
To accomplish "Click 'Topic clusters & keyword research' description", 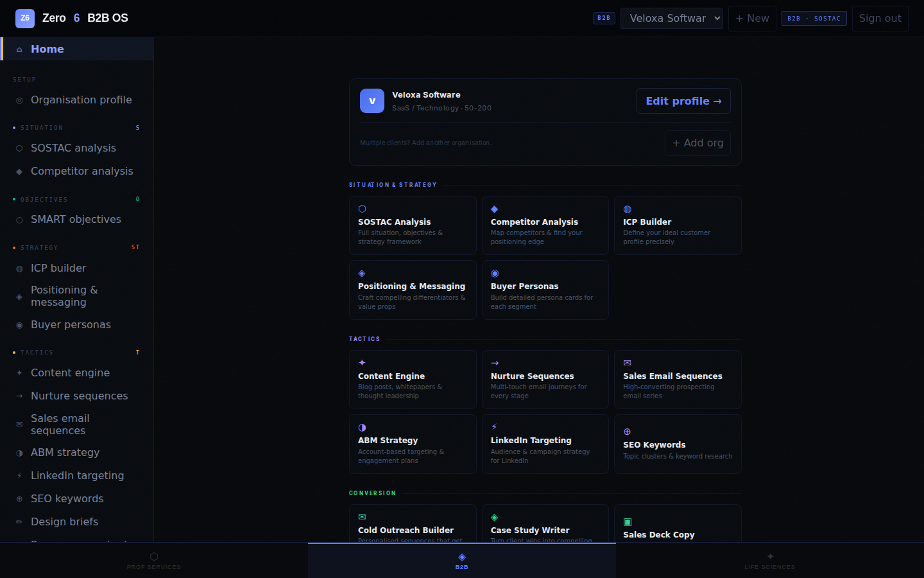I will 678,456.
